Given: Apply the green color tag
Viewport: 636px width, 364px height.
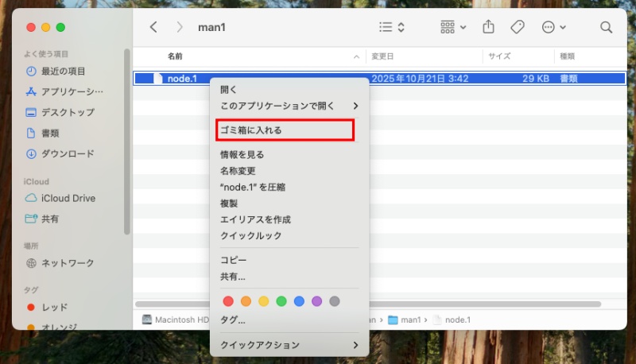Looking at the screenshot, I should pos(281,301).
